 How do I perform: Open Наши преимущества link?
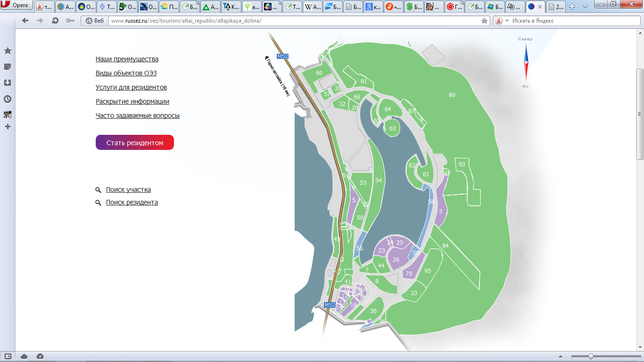tap(127, 59)
